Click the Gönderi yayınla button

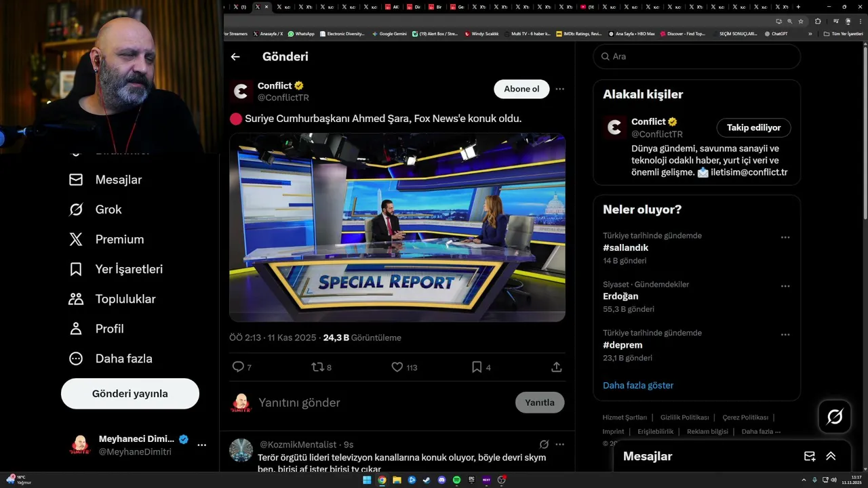pos(130,394)
